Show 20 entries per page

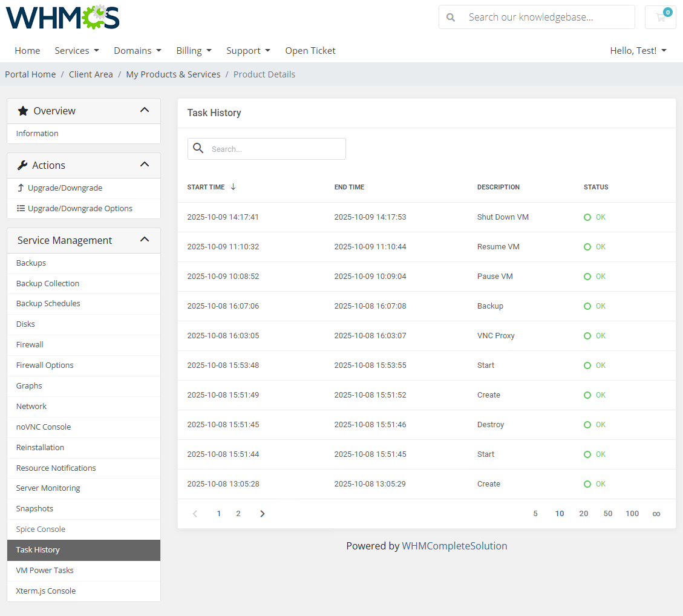tap(584, 514)
